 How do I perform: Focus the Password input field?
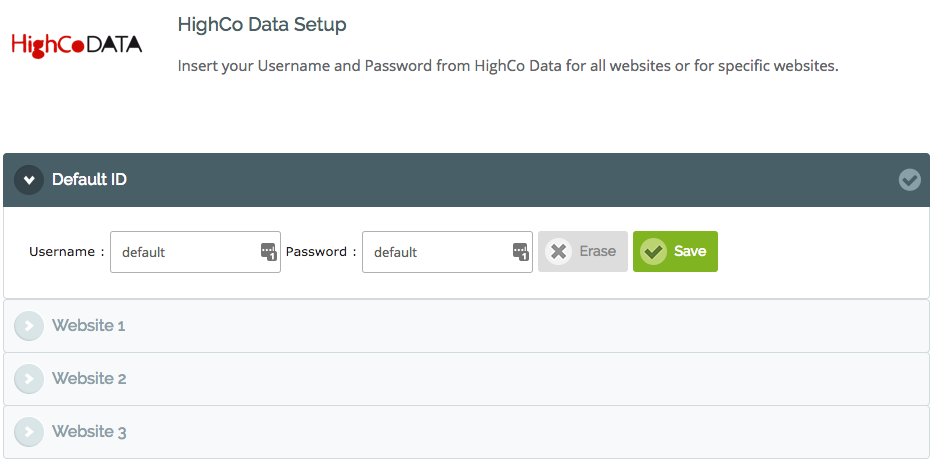[x=437, y=252]
